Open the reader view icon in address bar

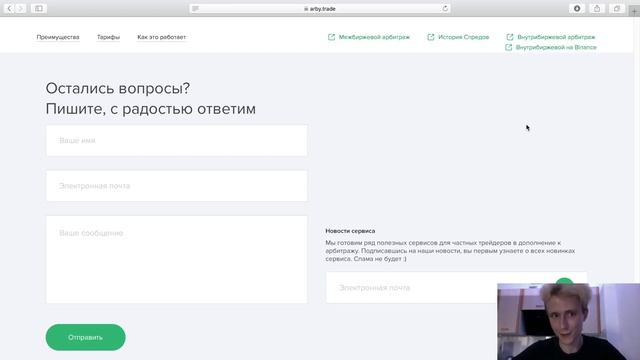[195, 9]
